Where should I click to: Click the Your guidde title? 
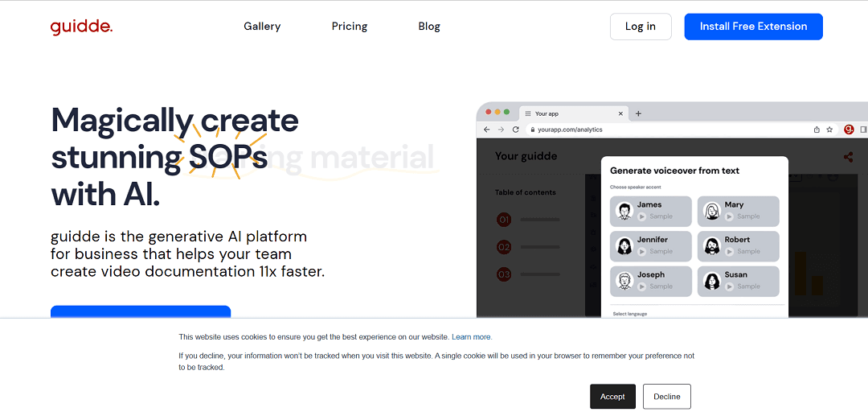[x=526, y=156]
